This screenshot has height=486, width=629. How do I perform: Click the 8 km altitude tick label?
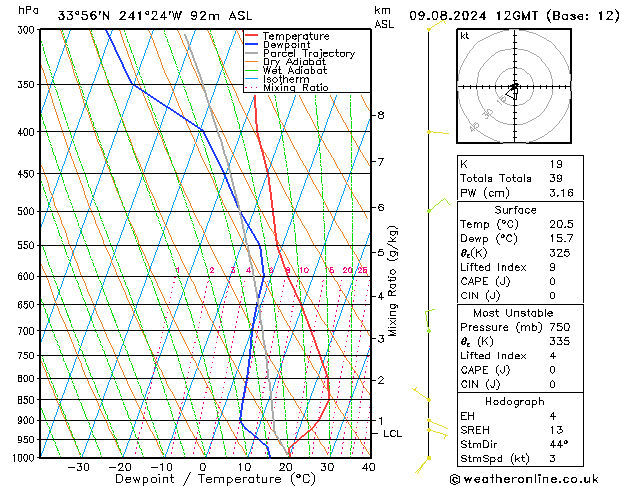pos(381,115)
